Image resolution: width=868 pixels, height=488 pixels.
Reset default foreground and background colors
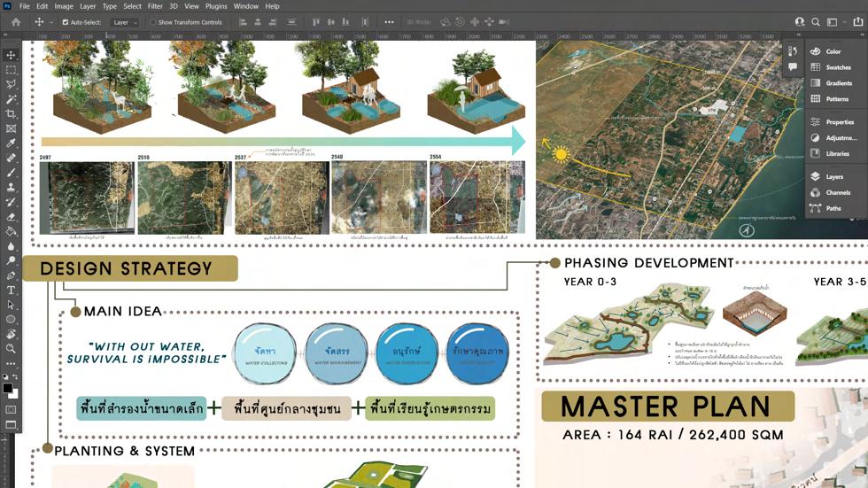[5, 376]
